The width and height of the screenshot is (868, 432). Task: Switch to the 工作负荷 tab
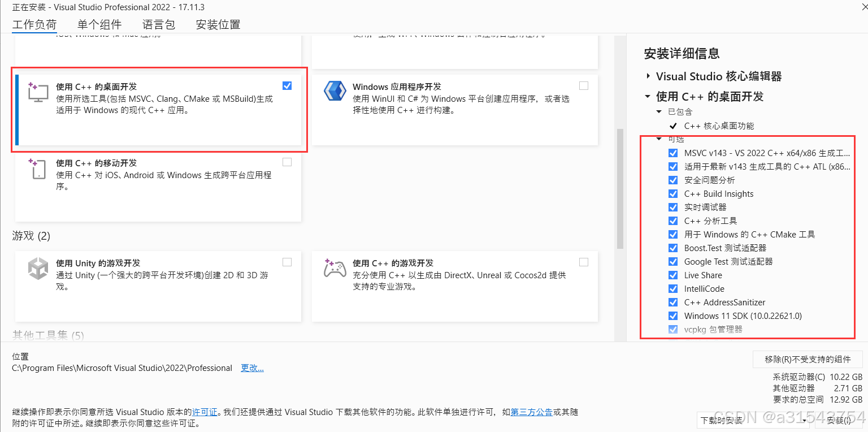pos(34,25)
